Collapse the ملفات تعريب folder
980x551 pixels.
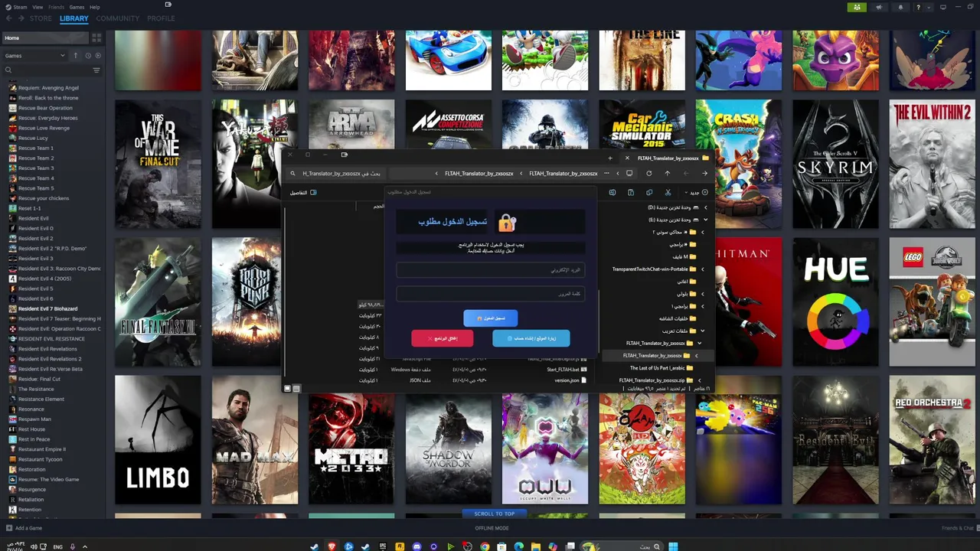coord(702,331)
